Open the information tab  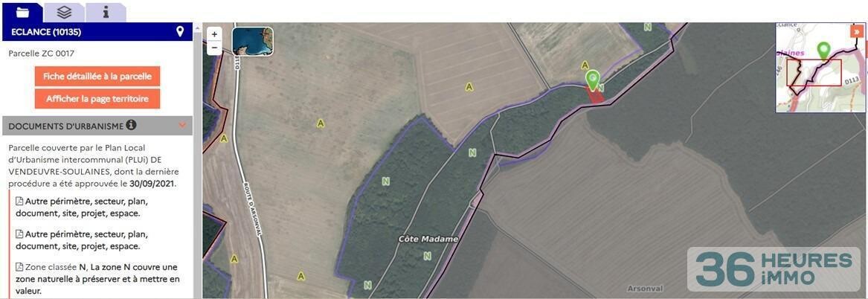tap(106, 12)
